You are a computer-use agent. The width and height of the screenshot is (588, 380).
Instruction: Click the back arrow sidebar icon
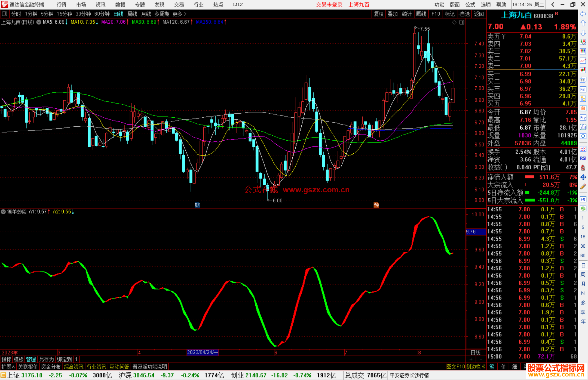[x=583, y=14]
